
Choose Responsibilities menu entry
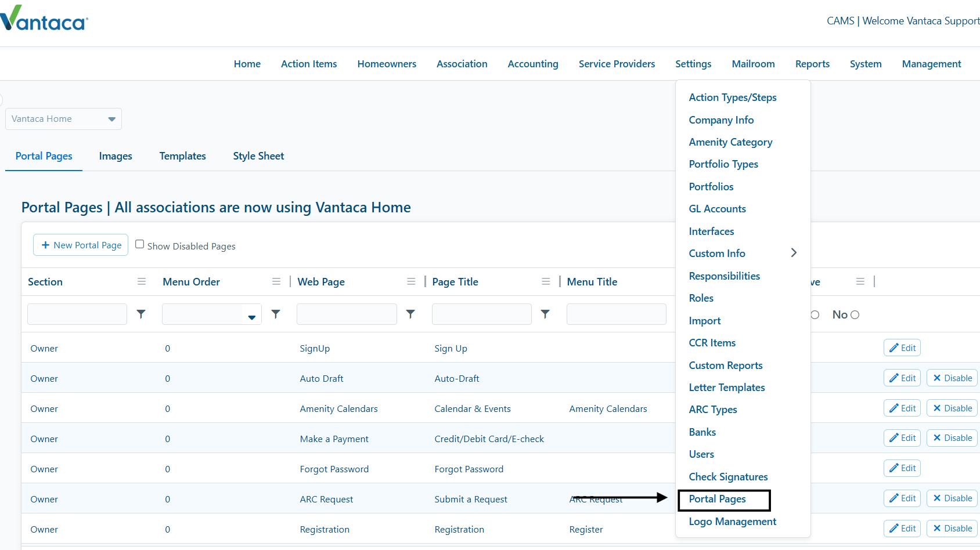(x=724, y=276)
